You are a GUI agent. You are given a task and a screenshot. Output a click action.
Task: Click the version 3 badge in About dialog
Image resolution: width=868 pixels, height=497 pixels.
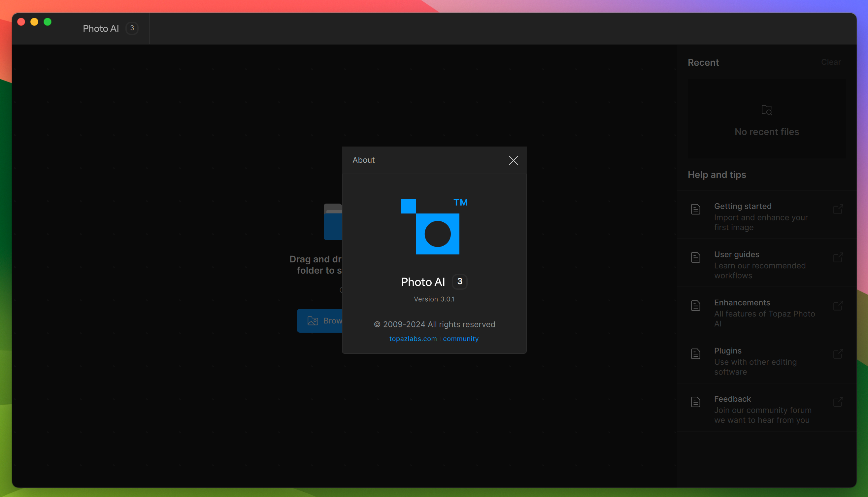point(459,282)
